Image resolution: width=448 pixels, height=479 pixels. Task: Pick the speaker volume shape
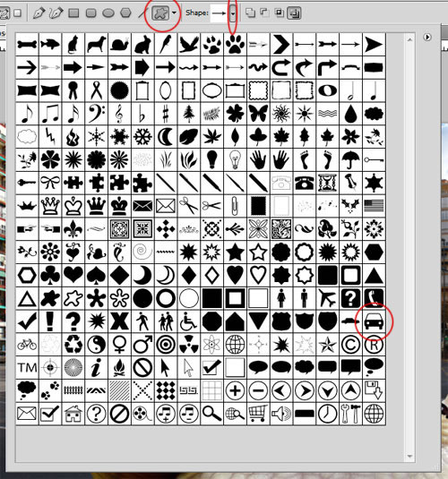click(x=281, y=414)
